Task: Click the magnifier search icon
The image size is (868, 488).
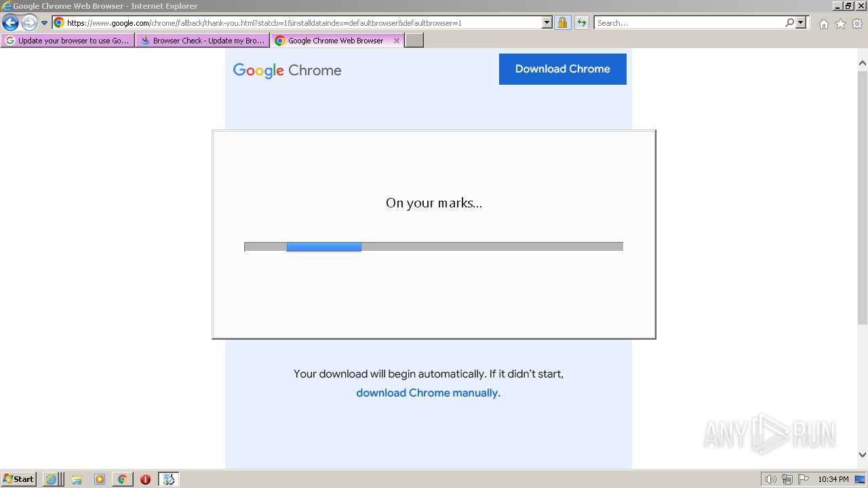Action: coord(789,22)
